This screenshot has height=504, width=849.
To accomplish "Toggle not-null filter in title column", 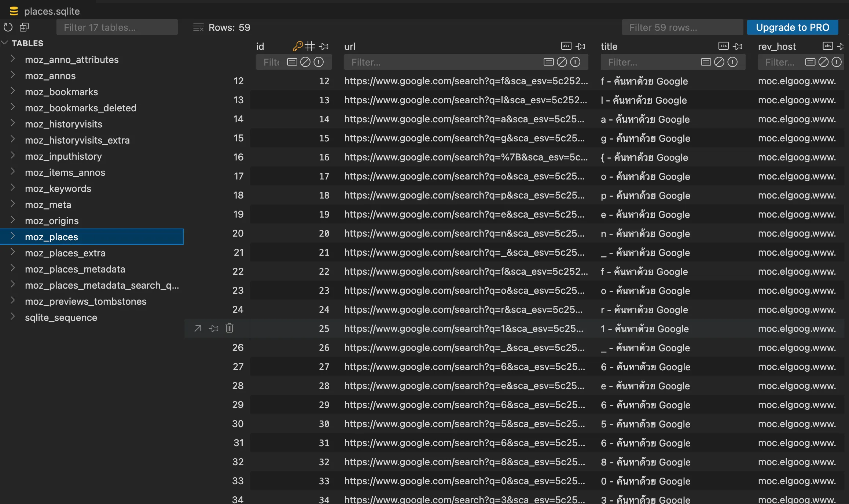I will coord(732,62).
